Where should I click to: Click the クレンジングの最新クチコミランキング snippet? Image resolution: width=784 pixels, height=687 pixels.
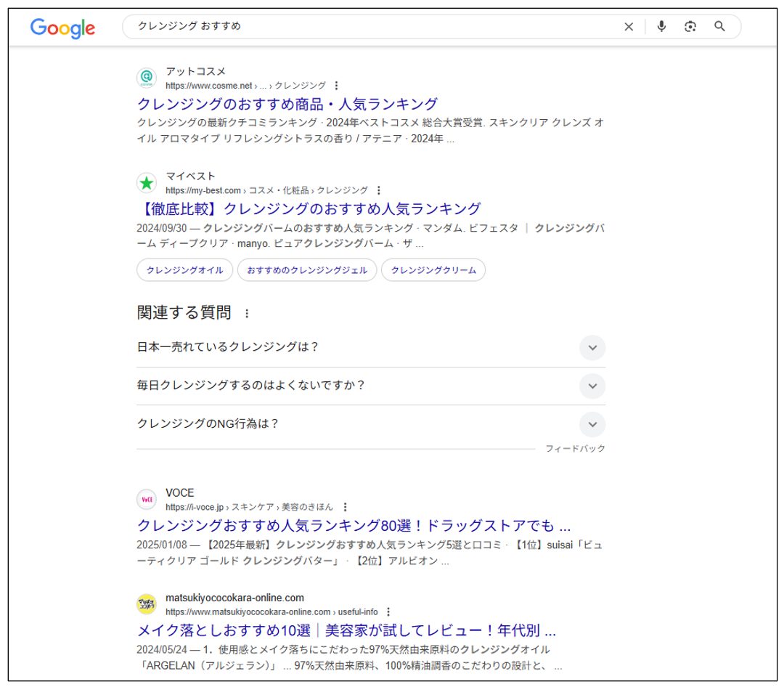(370, 131)
